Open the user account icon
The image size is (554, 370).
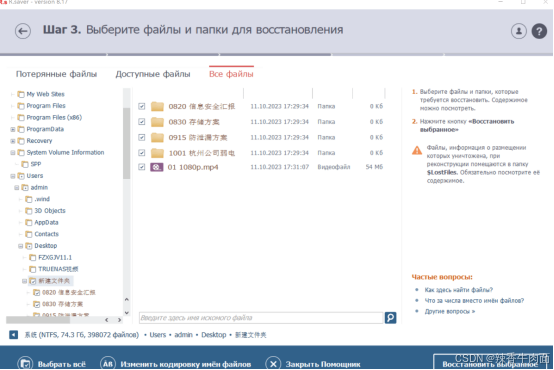(x=519, y=31)
